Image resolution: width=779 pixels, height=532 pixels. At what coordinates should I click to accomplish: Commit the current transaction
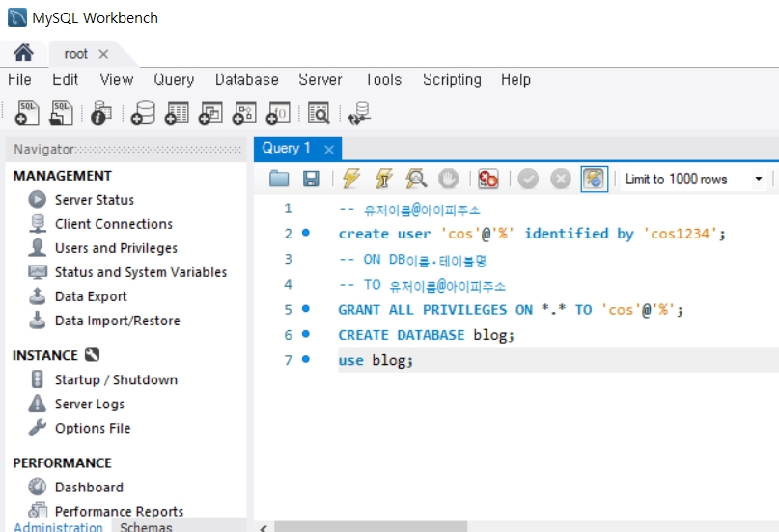point(528,179)
